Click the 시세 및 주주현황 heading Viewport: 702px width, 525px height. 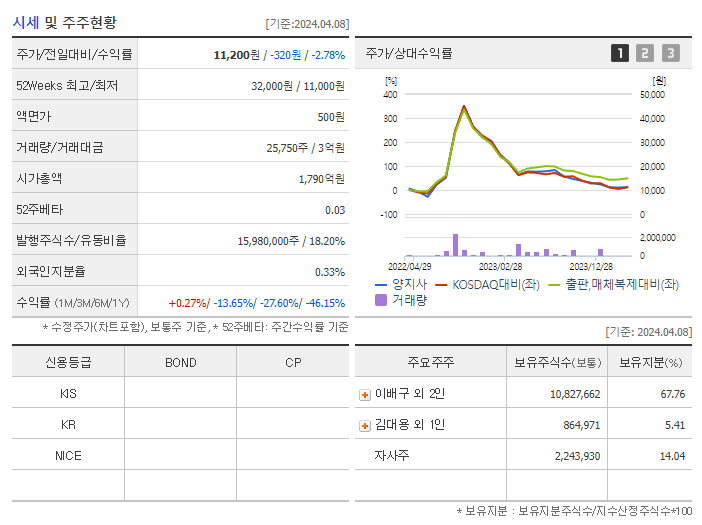(x=64, y=22)
